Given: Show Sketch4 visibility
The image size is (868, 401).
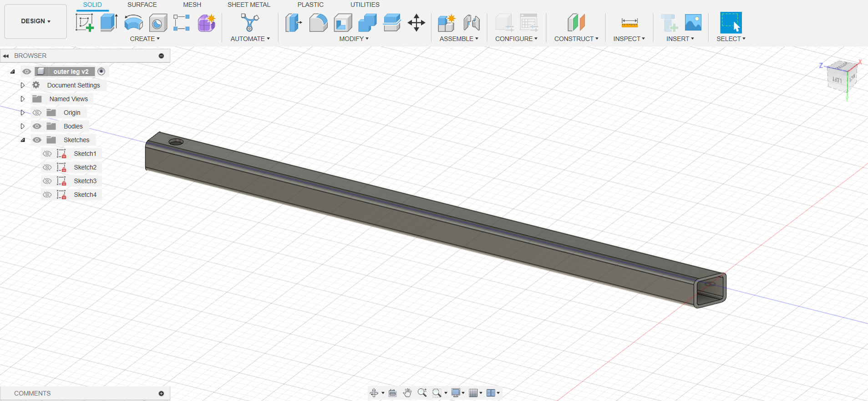Looking at the screenshot, I should 47,195.
